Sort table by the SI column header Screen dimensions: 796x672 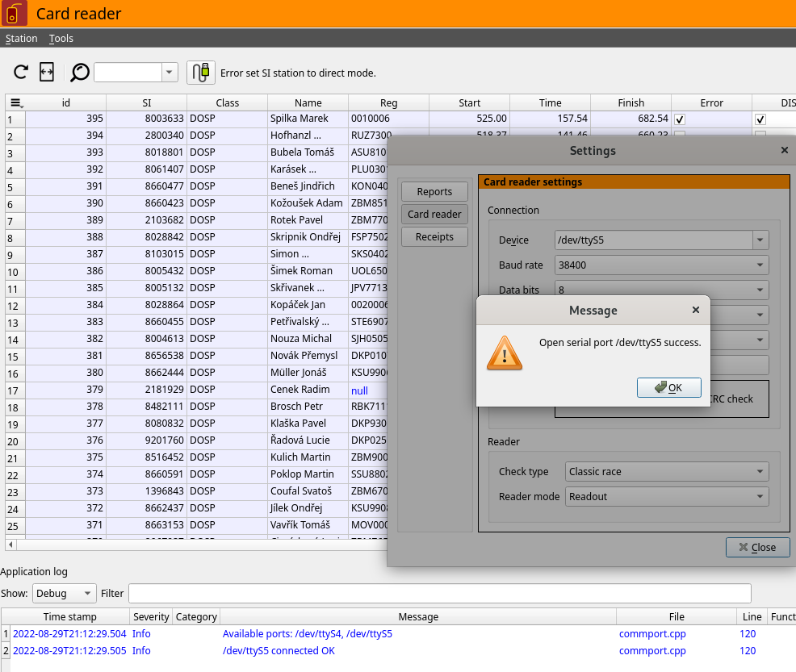146,103
